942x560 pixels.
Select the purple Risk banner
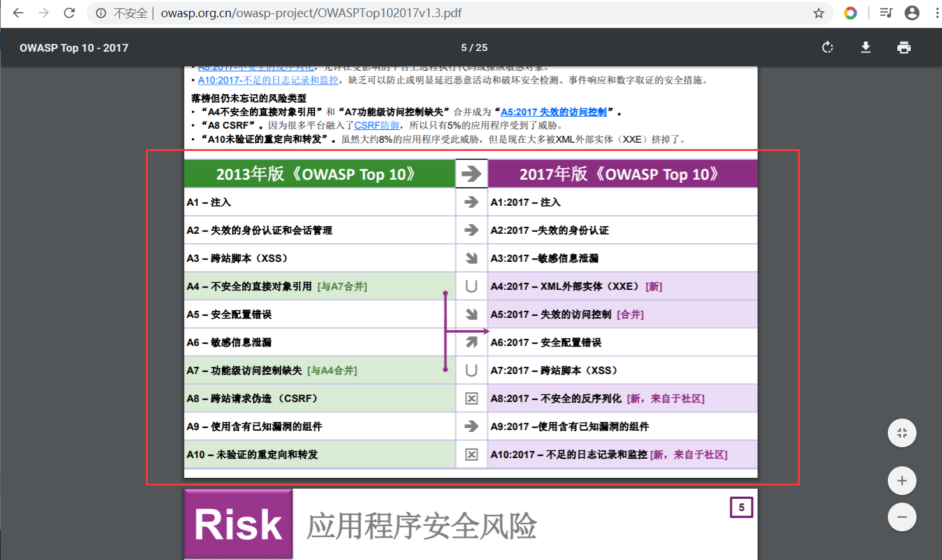point(238,524)
